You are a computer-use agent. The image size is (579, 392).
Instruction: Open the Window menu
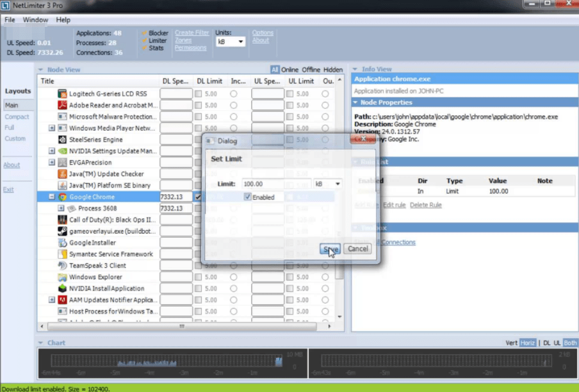point(35,20)
